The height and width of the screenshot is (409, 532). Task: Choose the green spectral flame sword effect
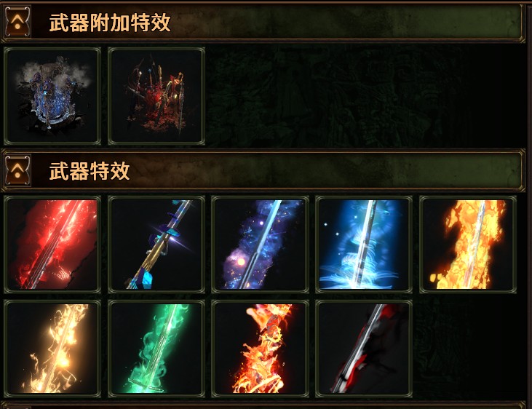[x=156, y=349]
